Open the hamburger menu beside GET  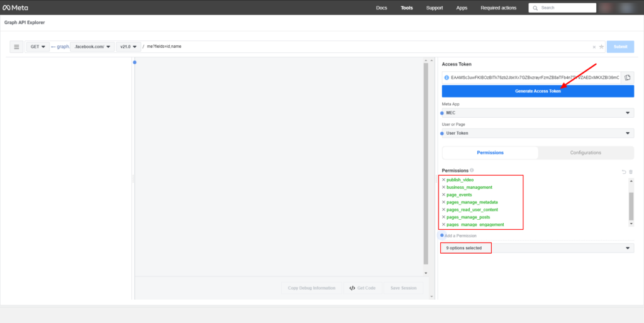click(x=17, y=47)
